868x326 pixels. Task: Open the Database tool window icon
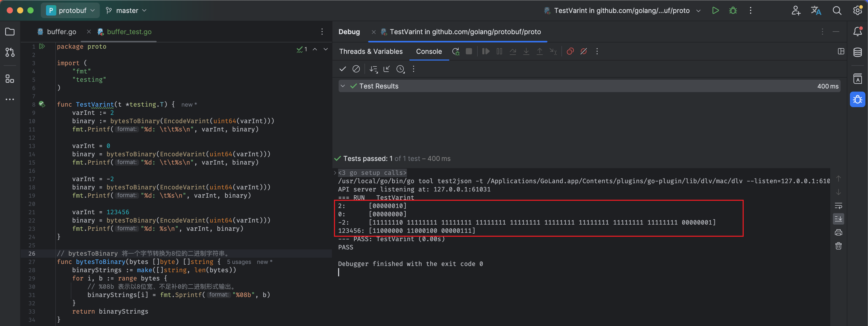point(858,52)
